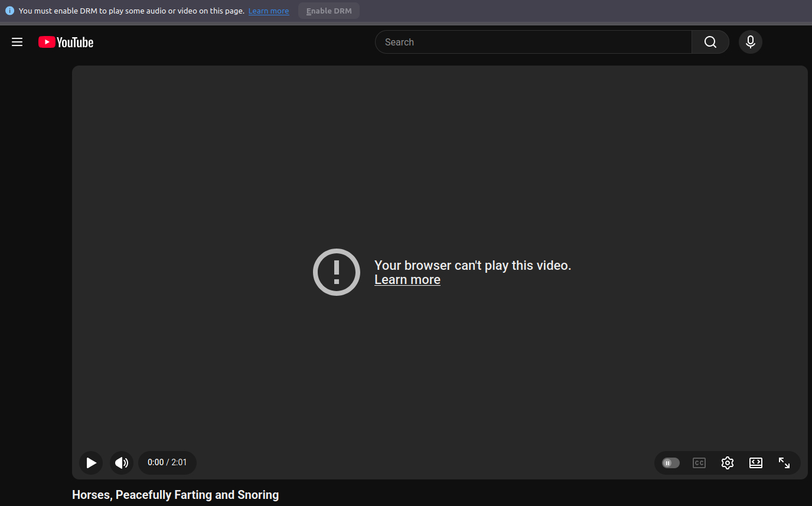
Task: Switch to theater mode
Action: pyautogui.click(x=756, y=463)
